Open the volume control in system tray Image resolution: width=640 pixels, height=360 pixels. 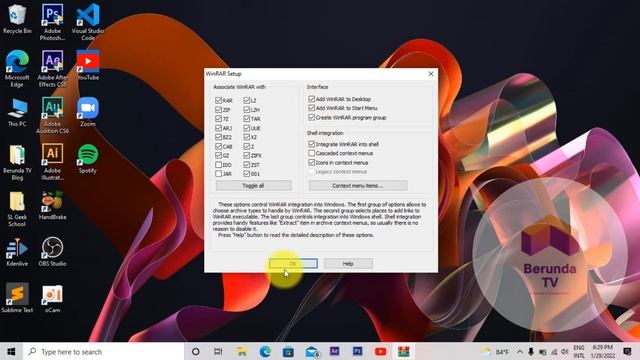pyautogui.click(x=565, y=351)
